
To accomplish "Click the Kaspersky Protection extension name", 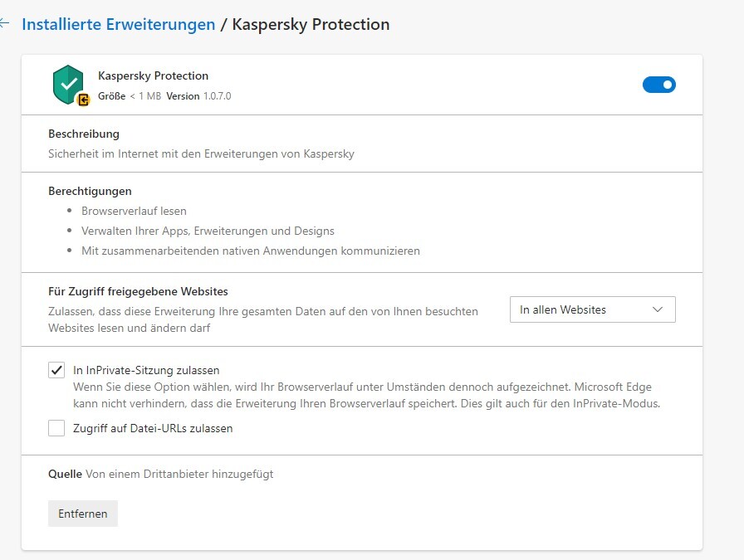I will pyautogui.click(x=153, y=75).
